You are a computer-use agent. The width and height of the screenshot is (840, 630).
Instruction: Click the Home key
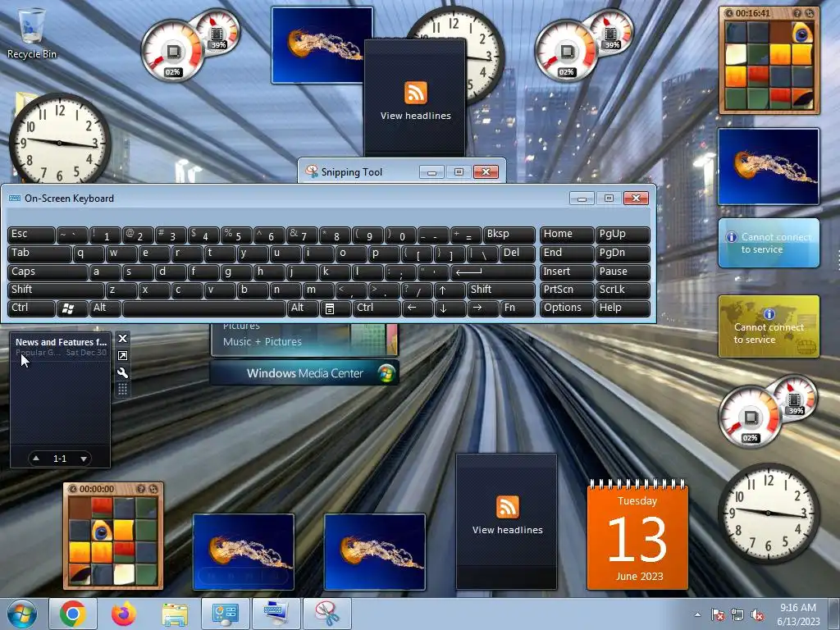tap(567, 235)
